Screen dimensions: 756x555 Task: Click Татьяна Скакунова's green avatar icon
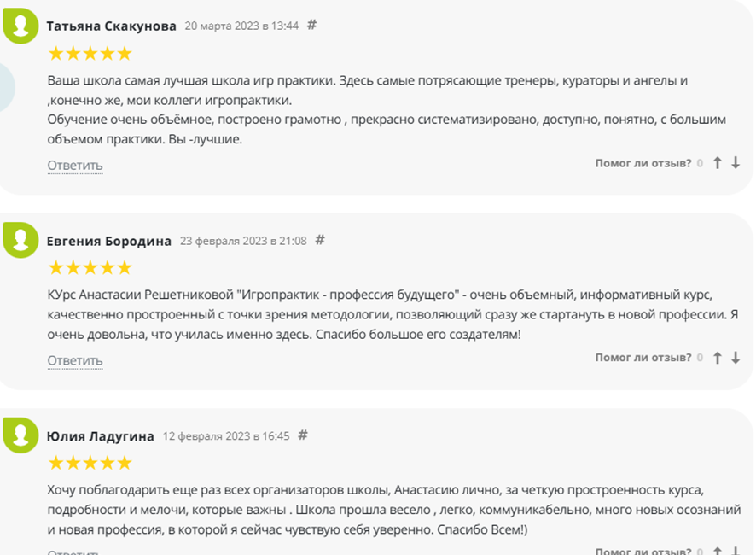tap(20, 26)
